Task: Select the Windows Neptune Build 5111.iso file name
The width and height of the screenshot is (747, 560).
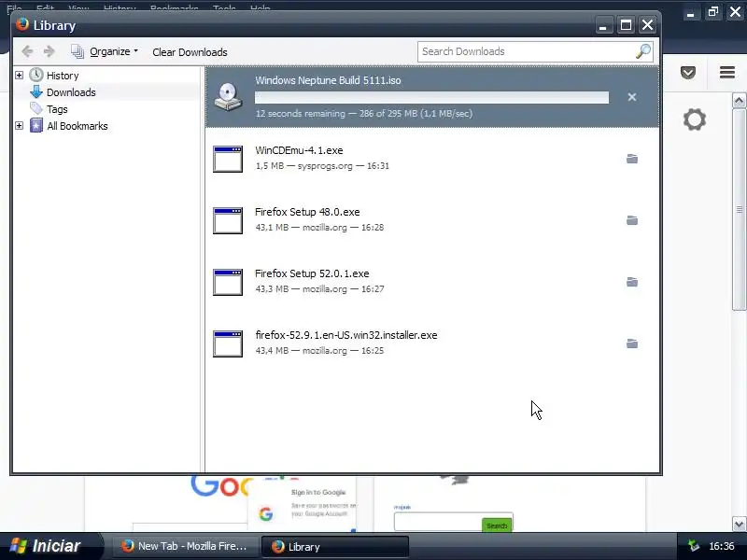Action: pos(328,80)
